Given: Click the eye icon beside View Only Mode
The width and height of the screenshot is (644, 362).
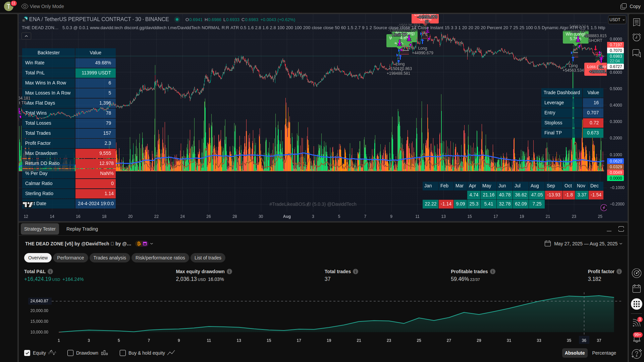Looking at the screenshot, I should tap(25, 6).
